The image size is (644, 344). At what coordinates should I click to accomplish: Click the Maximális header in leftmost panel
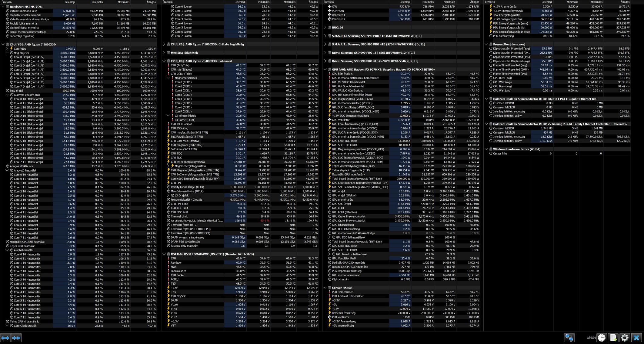pyautogui.click(x=123, y=2)
